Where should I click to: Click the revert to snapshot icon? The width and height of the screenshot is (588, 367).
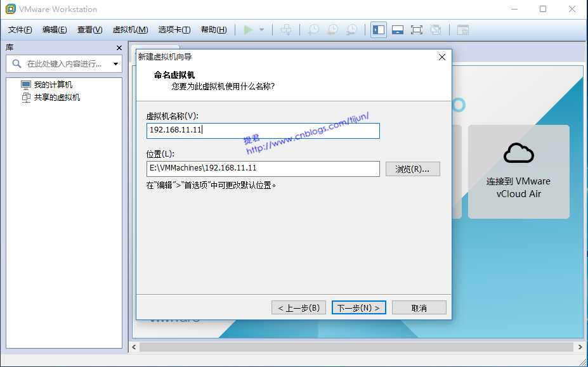pyautogui.click(x=332, y=30)
